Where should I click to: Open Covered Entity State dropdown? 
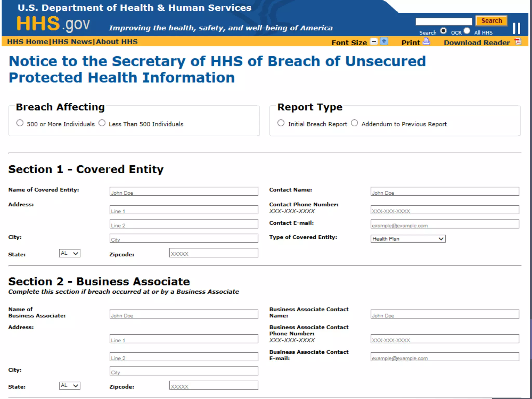click(70, 253)
